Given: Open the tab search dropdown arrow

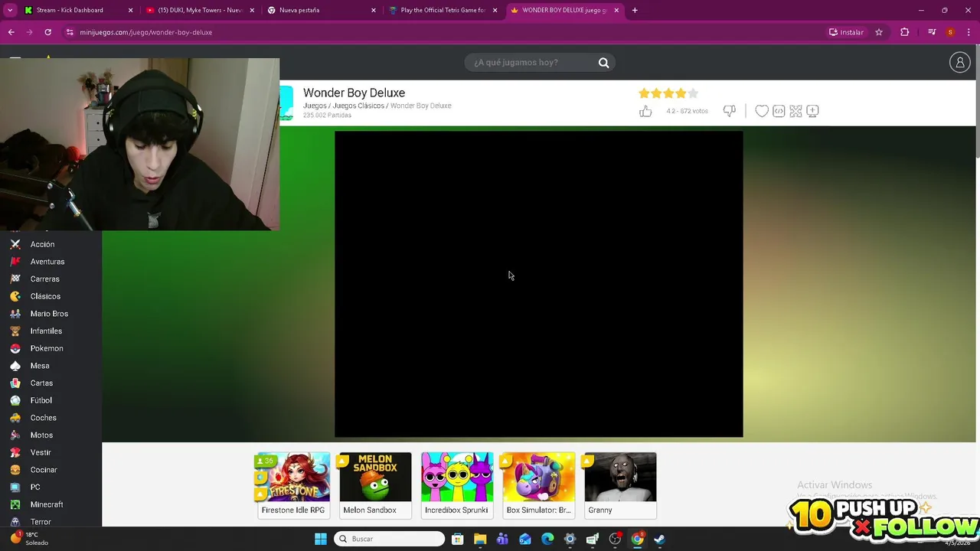Looking at the screenshot, I should point(10,10).
